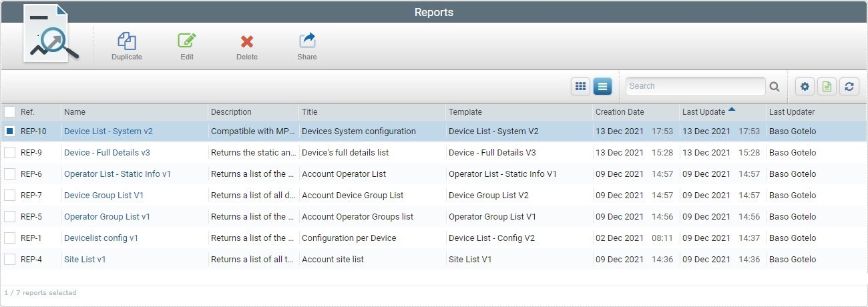
Task: Click the 'Configuration per Device' title cell
Action: (x=349, y=238)
